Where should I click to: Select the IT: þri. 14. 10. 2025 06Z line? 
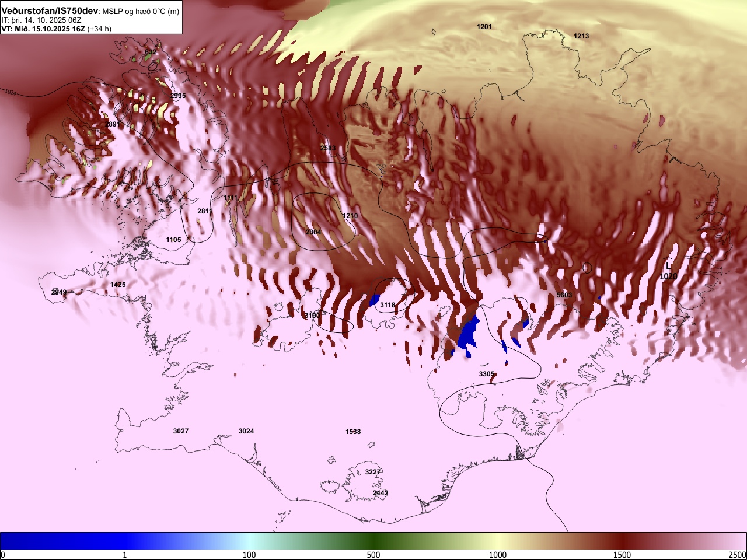pyautogui.click(x=41, y=20)
